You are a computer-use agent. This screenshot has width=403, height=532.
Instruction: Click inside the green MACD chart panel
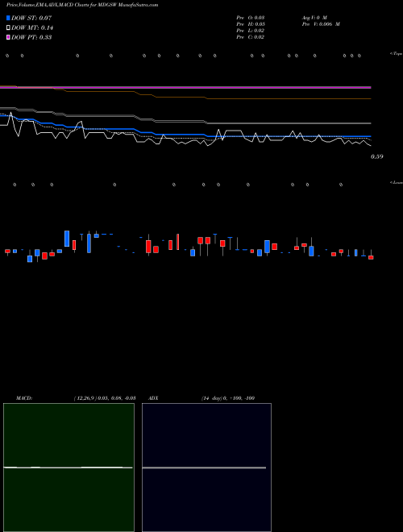click(69, 468)
